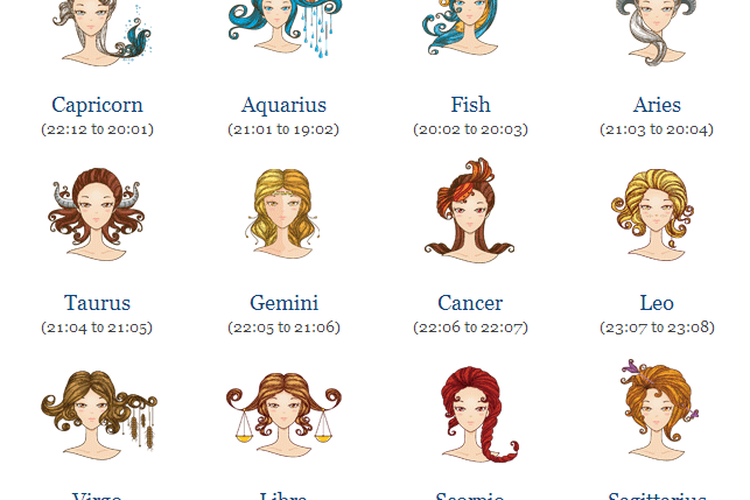The height and width of the screenshot is (500, 750).
Task: Click the Libra girl holding scales
Action: pyautogui.click(x=284, y=415)
